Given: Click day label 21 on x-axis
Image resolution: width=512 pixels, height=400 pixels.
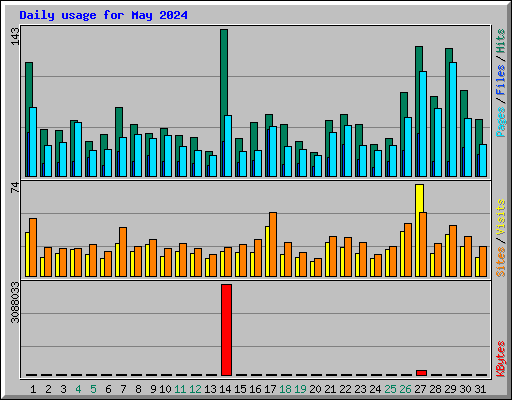Looking at the screenshot, I should (330, 389).
